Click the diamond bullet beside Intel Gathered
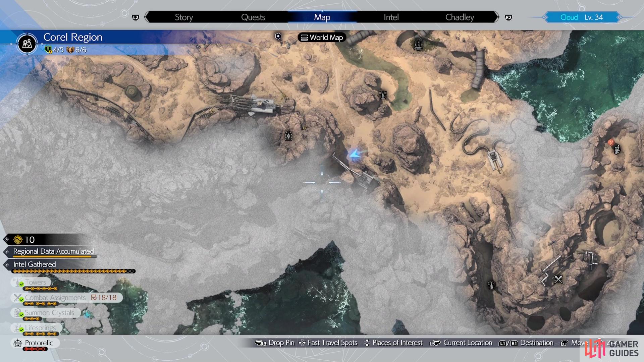This screenshot has width=644, height=362. (x=7, y=265)
